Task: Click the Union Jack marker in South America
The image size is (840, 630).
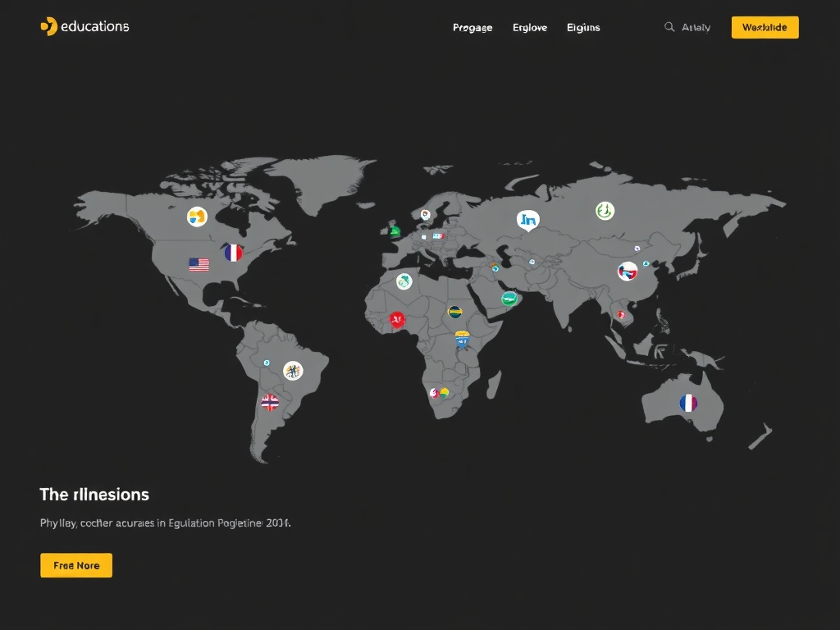Action: click(x=270, y=402)
